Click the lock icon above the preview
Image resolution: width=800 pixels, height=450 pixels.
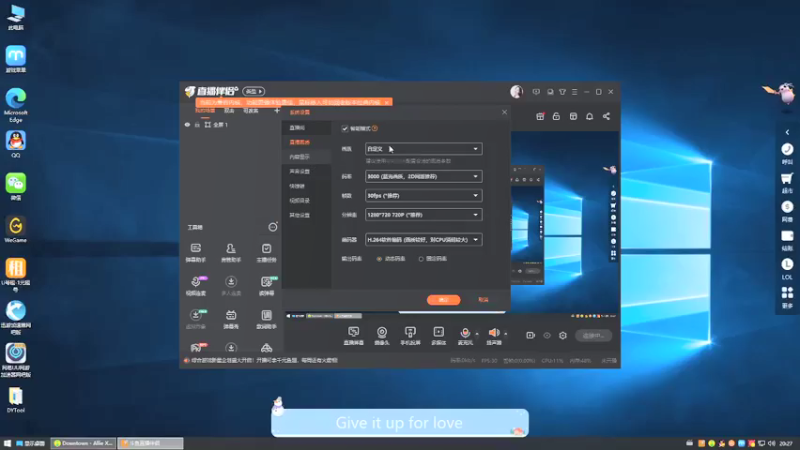click(x=556, y=116)
